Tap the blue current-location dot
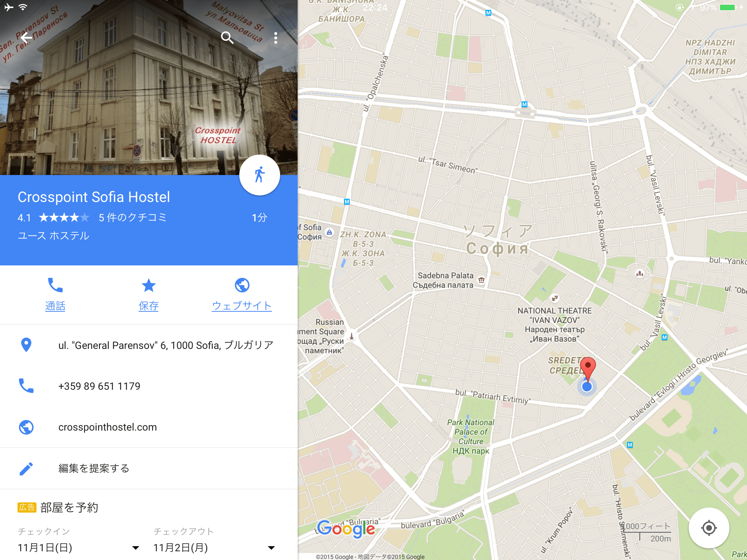Image resolution: width=747 pixels, height=560 pixels. pos(587,387)
